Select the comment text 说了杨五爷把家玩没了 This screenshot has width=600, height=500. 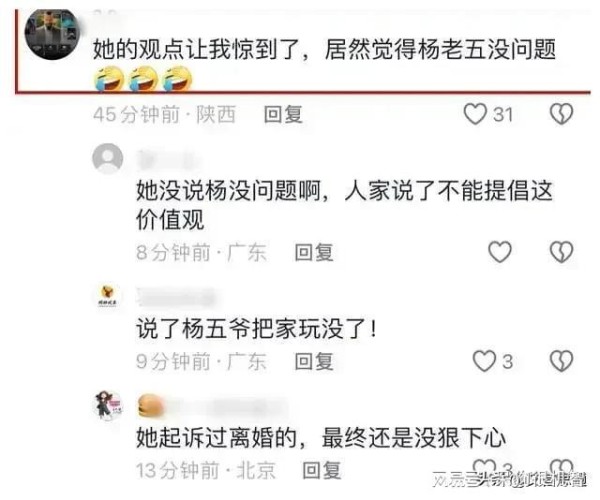click(256, 329)
